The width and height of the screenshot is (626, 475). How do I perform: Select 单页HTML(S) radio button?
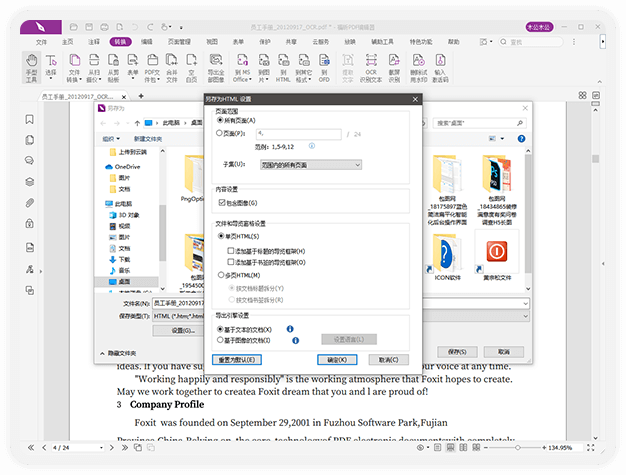click(221, 236)
